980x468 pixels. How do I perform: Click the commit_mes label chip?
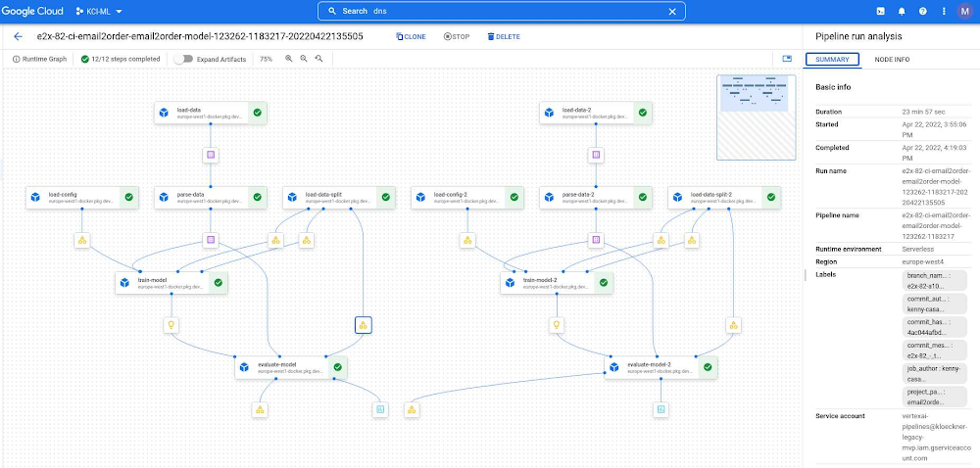935,351
